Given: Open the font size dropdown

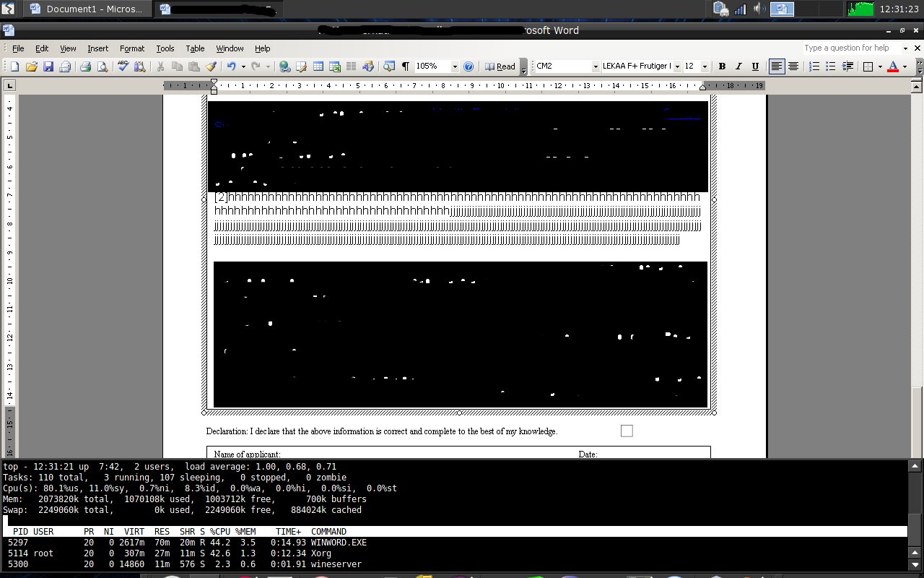Looking at the screenshot, I should click(x=705, y=66).
